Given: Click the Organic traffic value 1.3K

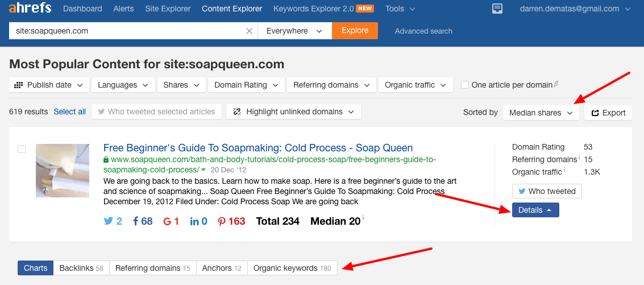Looking at the screenshot, I should 592,172.
